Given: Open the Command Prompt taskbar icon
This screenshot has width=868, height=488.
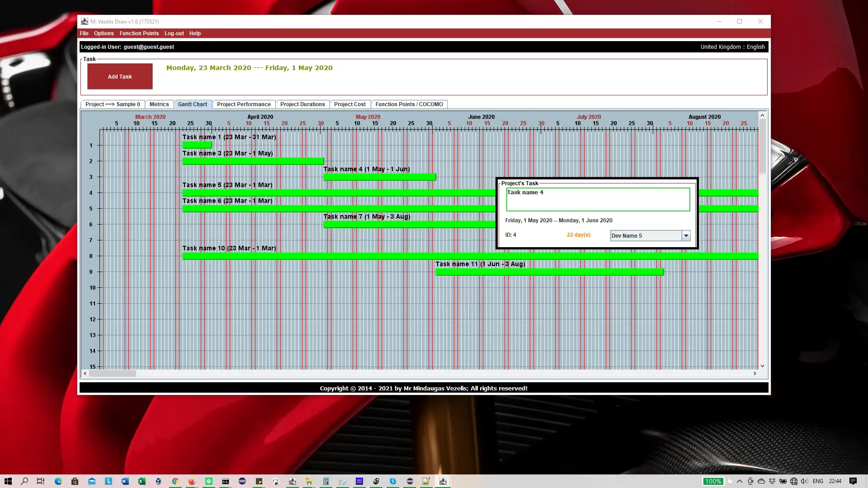Looking at the screenshot, I should [x=225, y=481].
